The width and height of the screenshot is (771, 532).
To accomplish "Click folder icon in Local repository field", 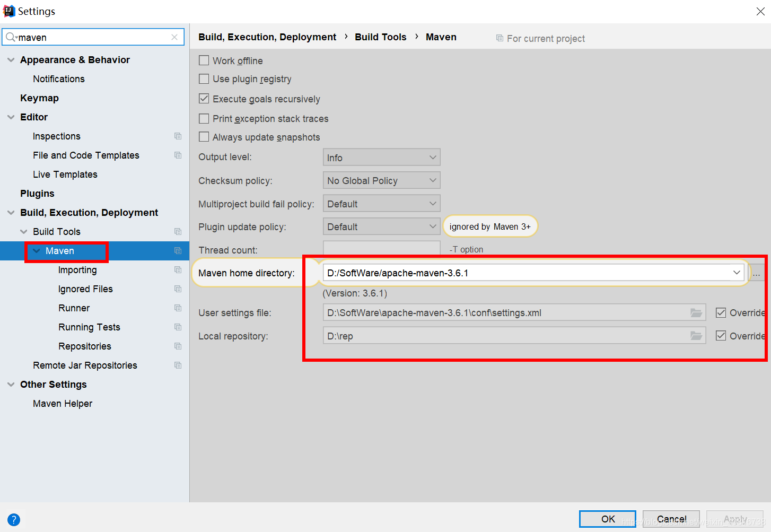I will pyautogui.click(x=696, y=336).
